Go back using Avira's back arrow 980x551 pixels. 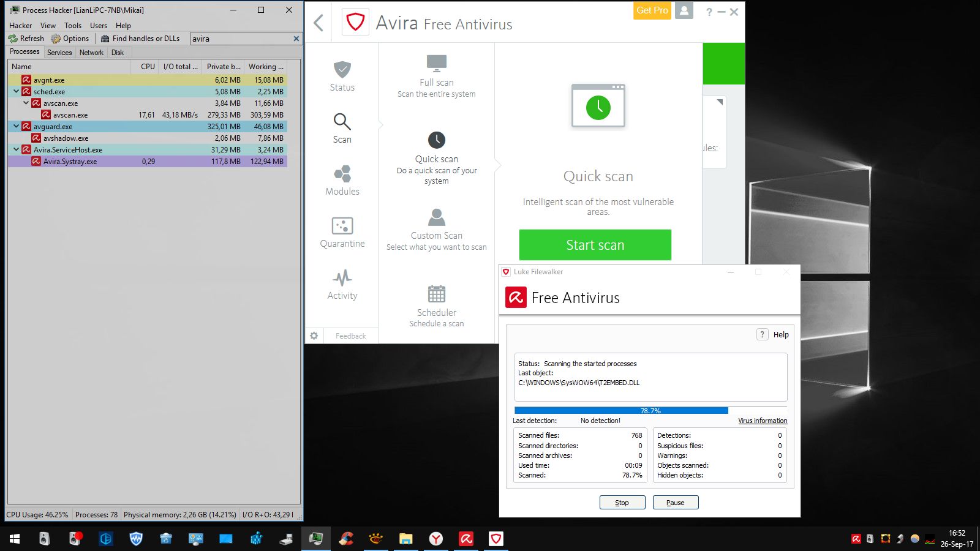point(318,23)
